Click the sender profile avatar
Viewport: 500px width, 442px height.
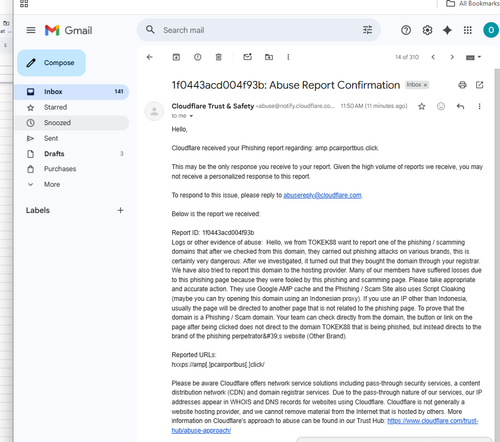pos(154,111)
